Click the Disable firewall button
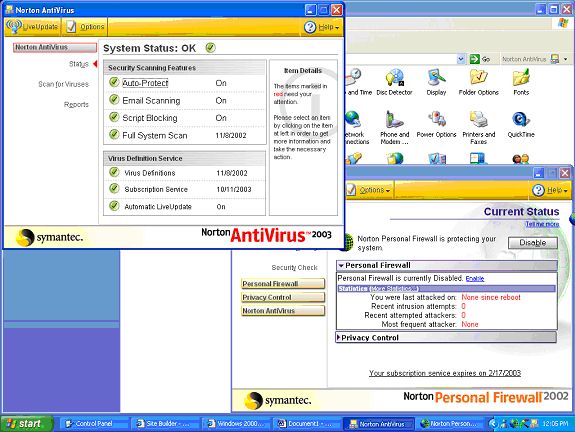The image size is (575, 432). 532,242
